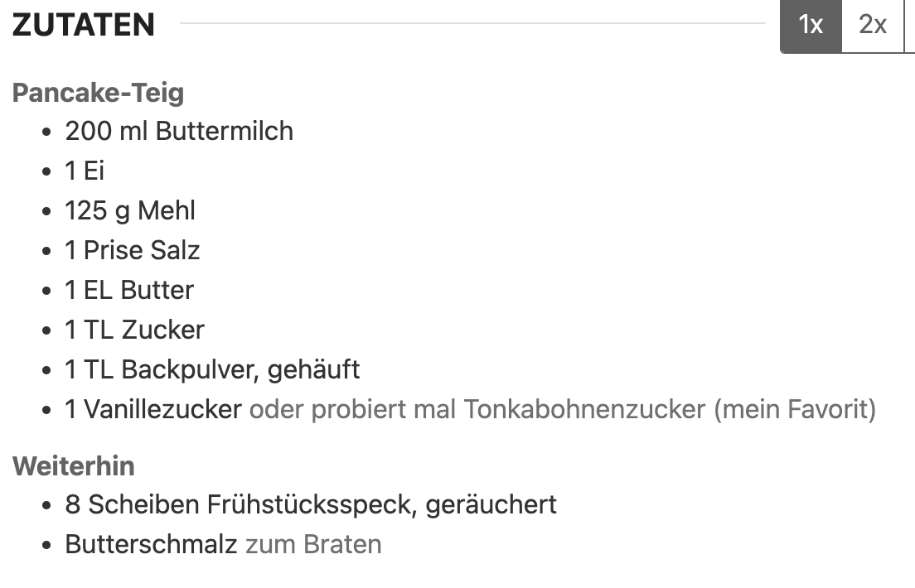Viewport: 915px width, 588px height.
Task: Select the 1 Prise Salz ingredient
Action: [x=133, y=250]
